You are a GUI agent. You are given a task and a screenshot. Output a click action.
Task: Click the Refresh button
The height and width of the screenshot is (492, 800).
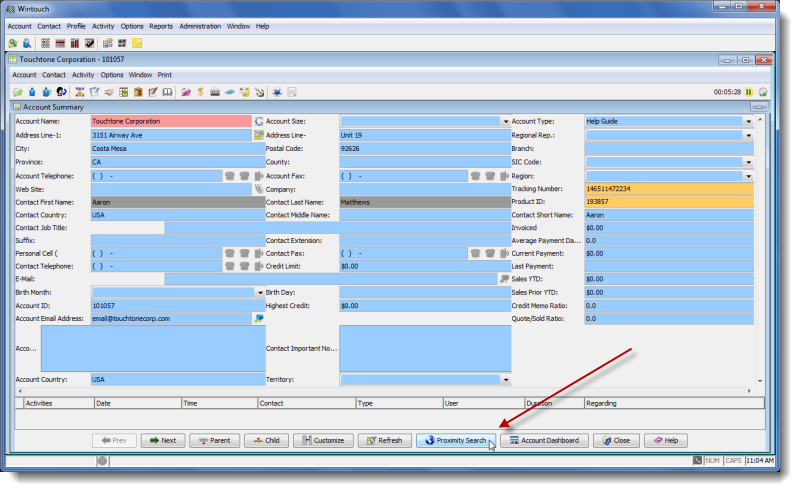point(384,440)
